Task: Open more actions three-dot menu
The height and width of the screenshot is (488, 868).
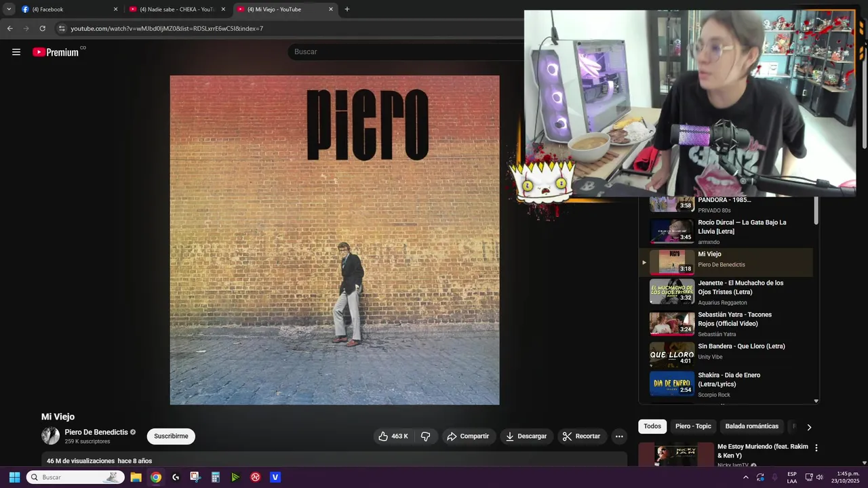Action: 619,436
